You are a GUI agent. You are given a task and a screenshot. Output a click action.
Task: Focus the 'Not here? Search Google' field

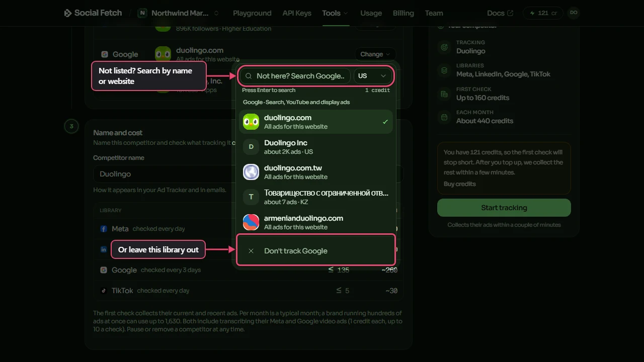[x=295, y=76]
